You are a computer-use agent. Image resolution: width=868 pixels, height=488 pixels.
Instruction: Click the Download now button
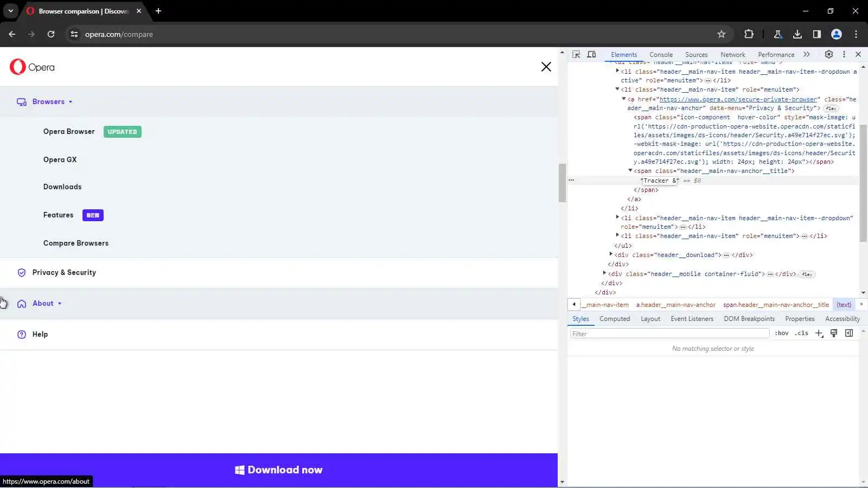click(x=279, y=470)
